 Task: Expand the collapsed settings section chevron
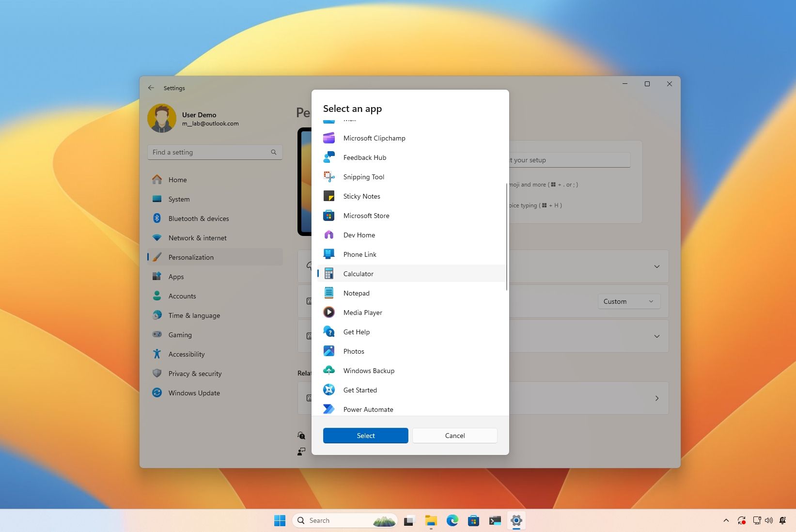(x=656, y=266)
